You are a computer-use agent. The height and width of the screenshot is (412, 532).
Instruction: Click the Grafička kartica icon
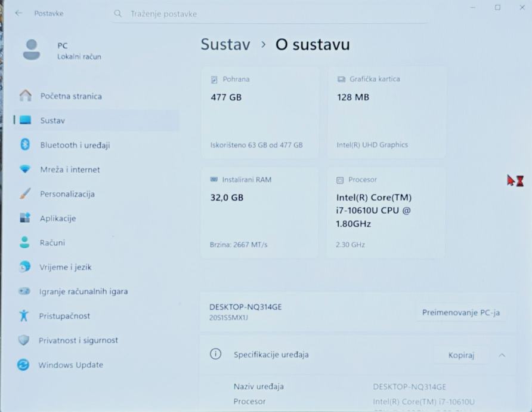(341, 79)
